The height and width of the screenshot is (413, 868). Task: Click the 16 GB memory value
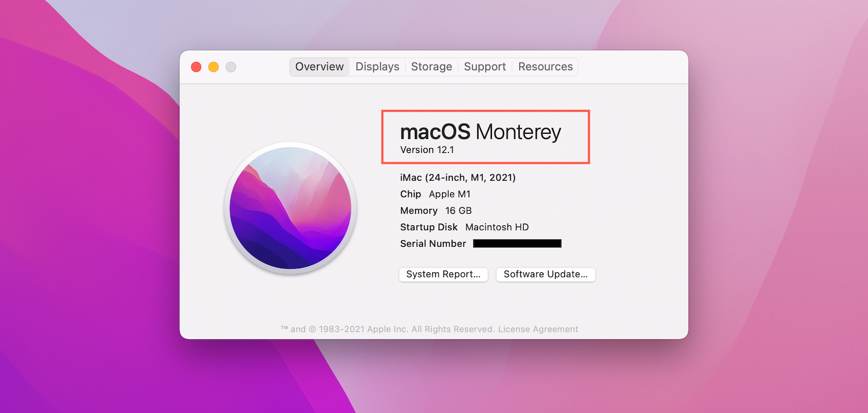coord(458,211)
